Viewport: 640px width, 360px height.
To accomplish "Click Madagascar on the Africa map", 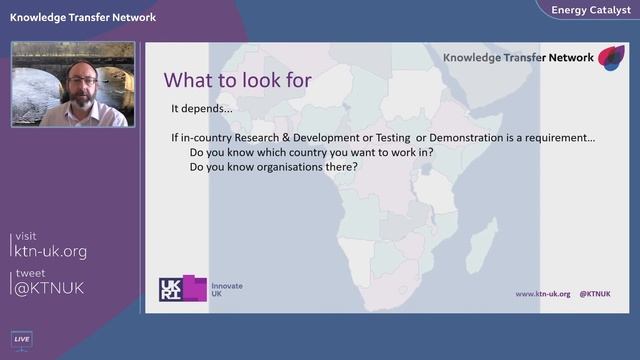I will click(482, 246).
